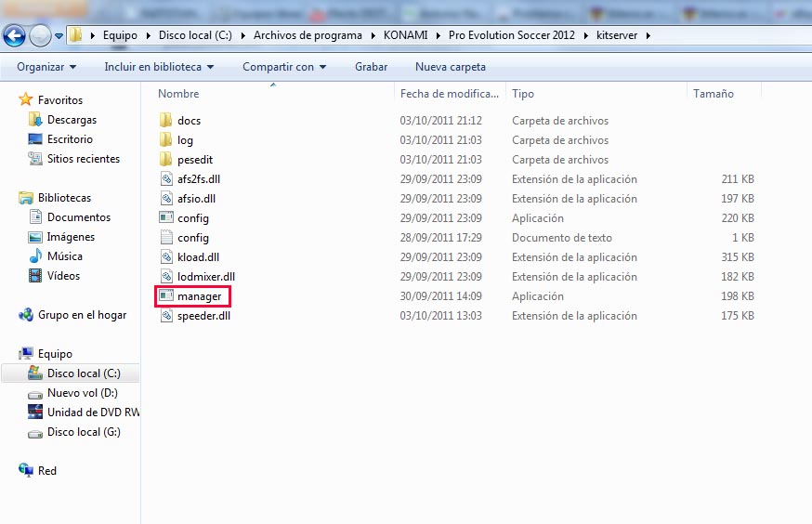
Task: Click the Equipo computer icon
Action: point(25,354)
